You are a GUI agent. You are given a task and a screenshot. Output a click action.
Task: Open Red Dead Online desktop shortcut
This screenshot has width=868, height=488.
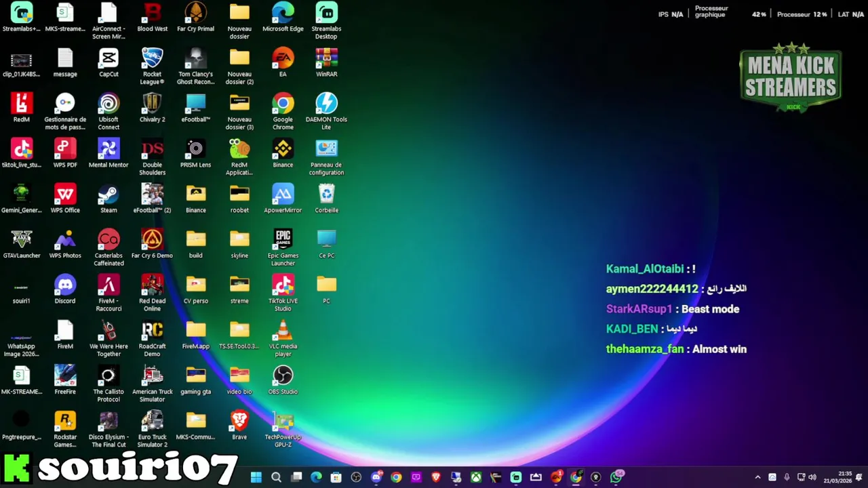(x=152, y=293)
